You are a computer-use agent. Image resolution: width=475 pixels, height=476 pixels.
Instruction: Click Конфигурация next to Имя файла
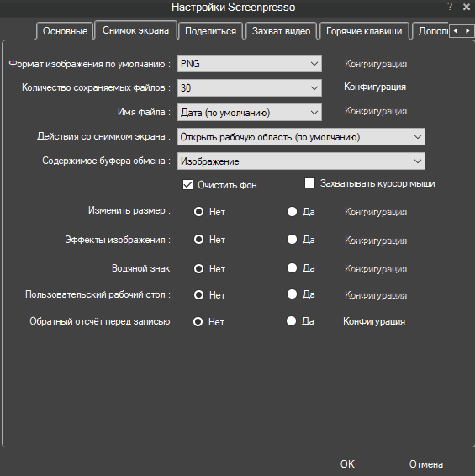click(x=376, y=111)
